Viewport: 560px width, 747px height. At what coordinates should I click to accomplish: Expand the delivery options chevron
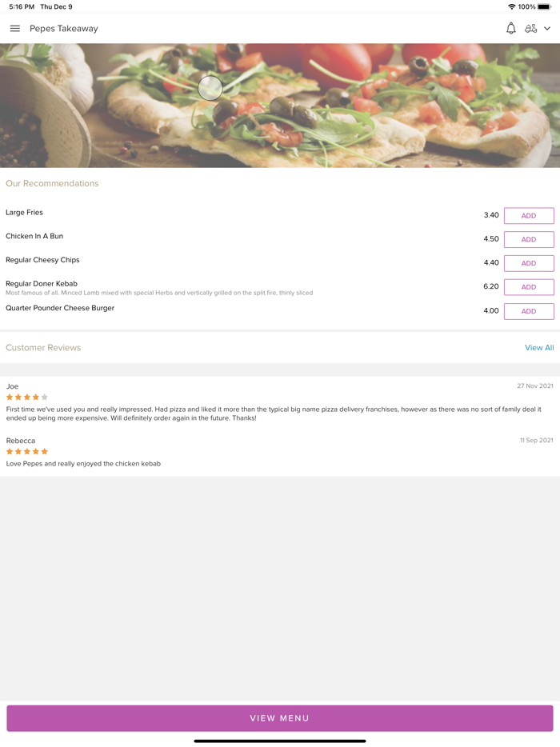pyautogui.click(x=547, y=29)
